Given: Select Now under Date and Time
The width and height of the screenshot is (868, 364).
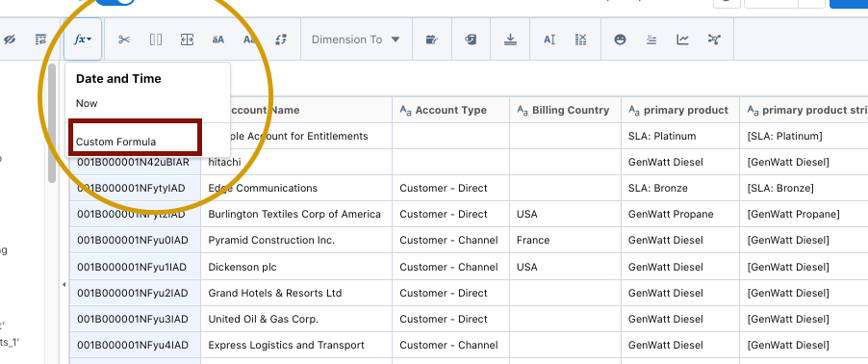Looking at the screenshot, I should [x=87, y=103].
